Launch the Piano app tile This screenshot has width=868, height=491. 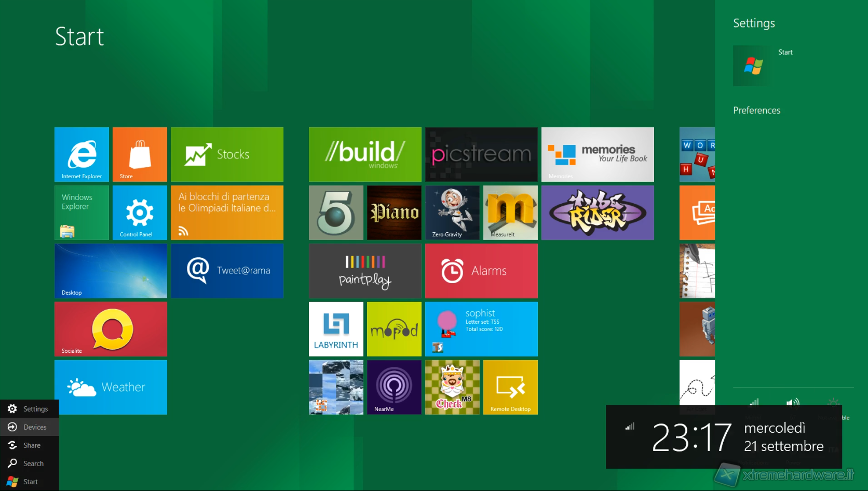394,213
